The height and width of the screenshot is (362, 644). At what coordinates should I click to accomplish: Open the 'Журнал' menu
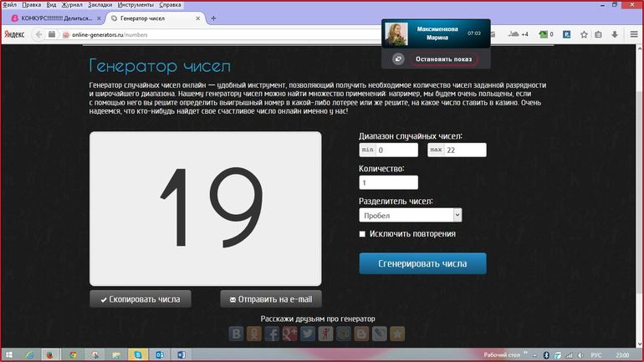(73, 4)
